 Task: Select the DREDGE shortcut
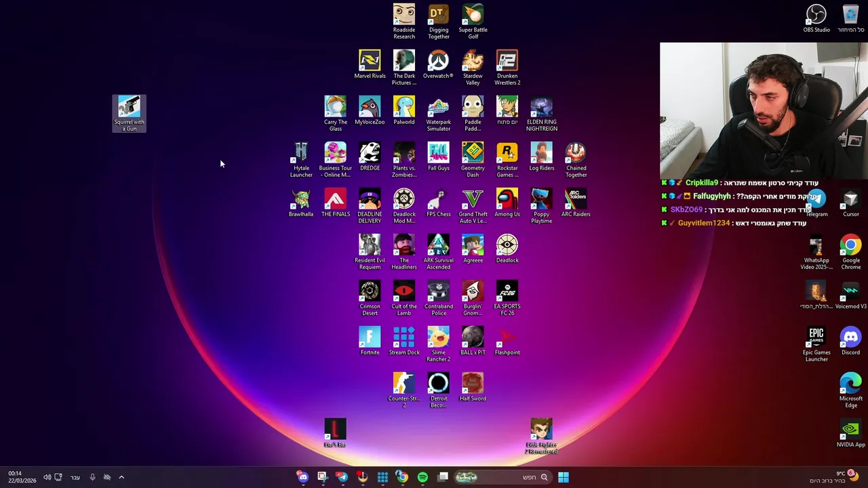[x=370, y=157]
